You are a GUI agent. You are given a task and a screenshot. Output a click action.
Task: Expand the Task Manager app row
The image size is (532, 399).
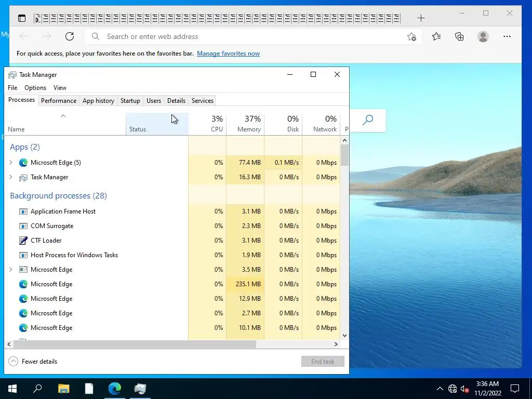[x=10, y=177]
